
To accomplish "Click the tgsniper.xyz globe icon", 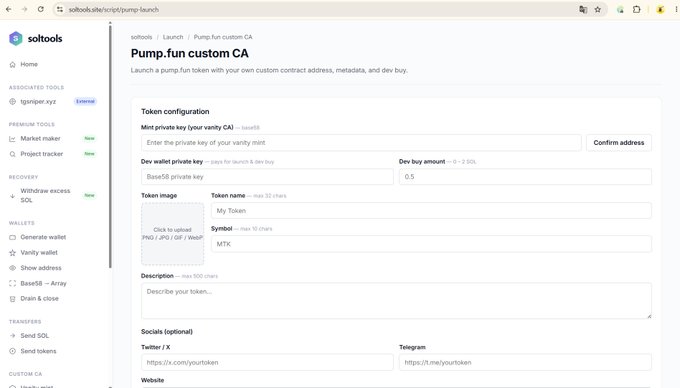I will pyautogui.click(x=13, y=101).
